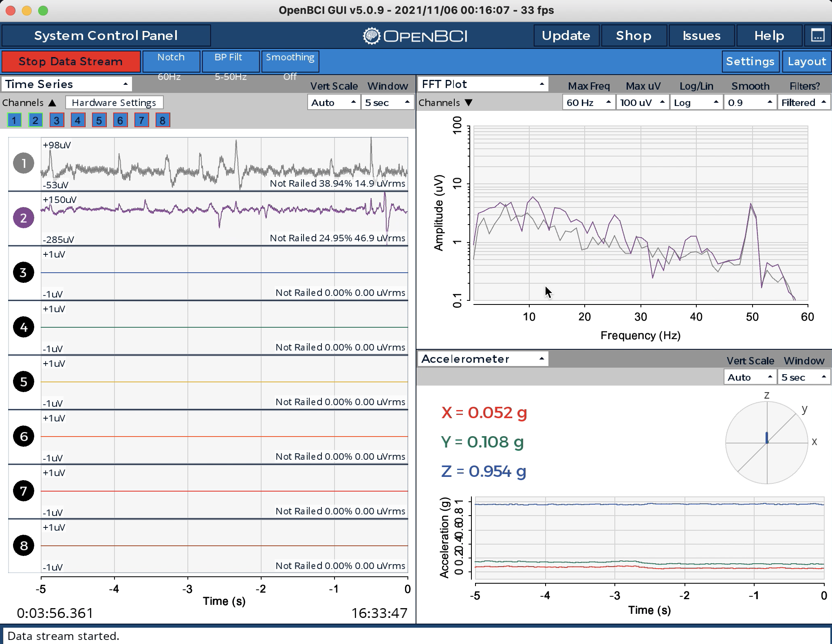Click the channel 1 round on/off icon
The image size is (832, 644).
click(24, 163)
